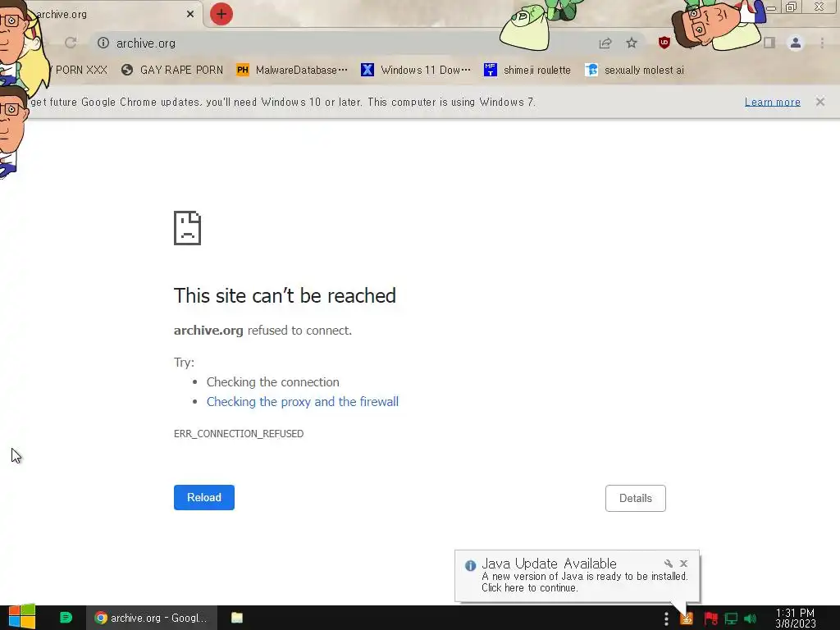Click the Details button
This screenshot has width=840, height=630.
[636, 498]
